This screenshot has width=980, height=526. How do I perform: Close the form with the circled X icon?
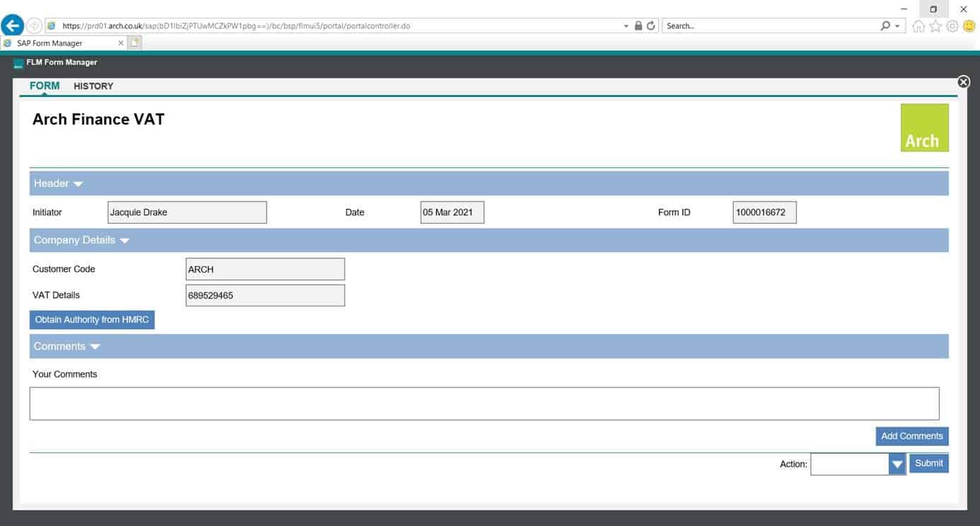[x=963, y=82]
